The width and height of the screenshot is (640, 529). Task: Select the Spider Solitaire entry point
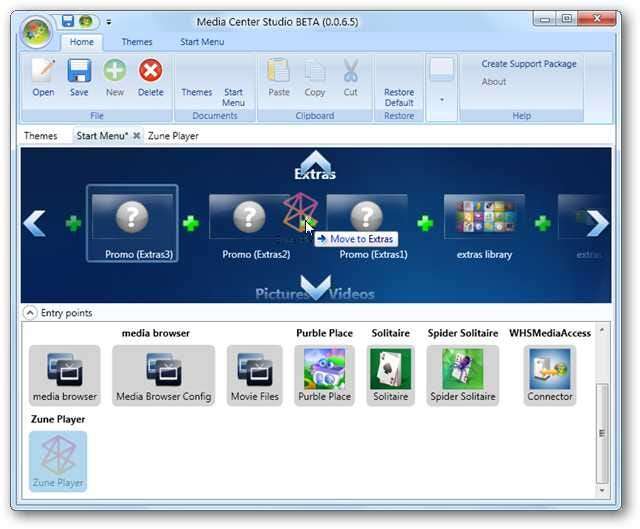click(x=462, y=375)
